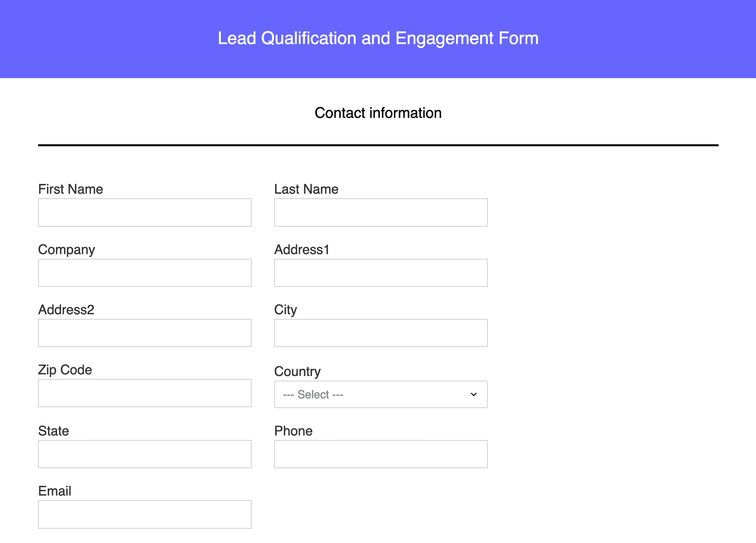The height and width of the screenshot is (543, 756).
Task: Click the Email input field
Action: click(144, 514)
